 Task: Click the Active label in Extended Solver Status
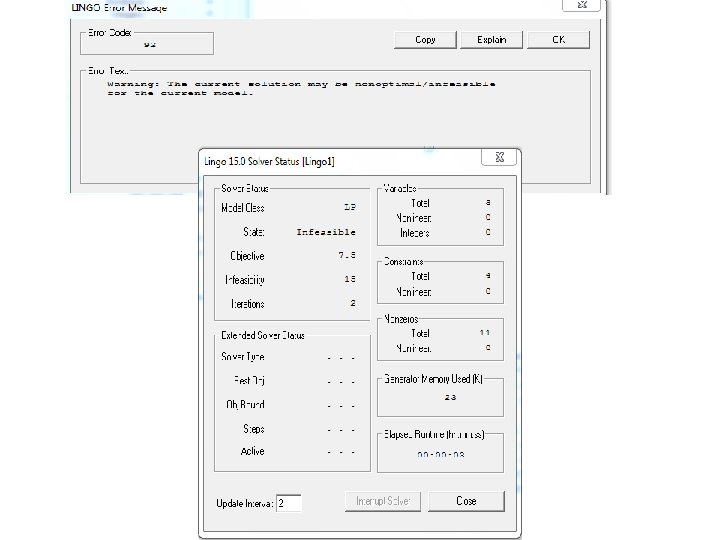253,451
